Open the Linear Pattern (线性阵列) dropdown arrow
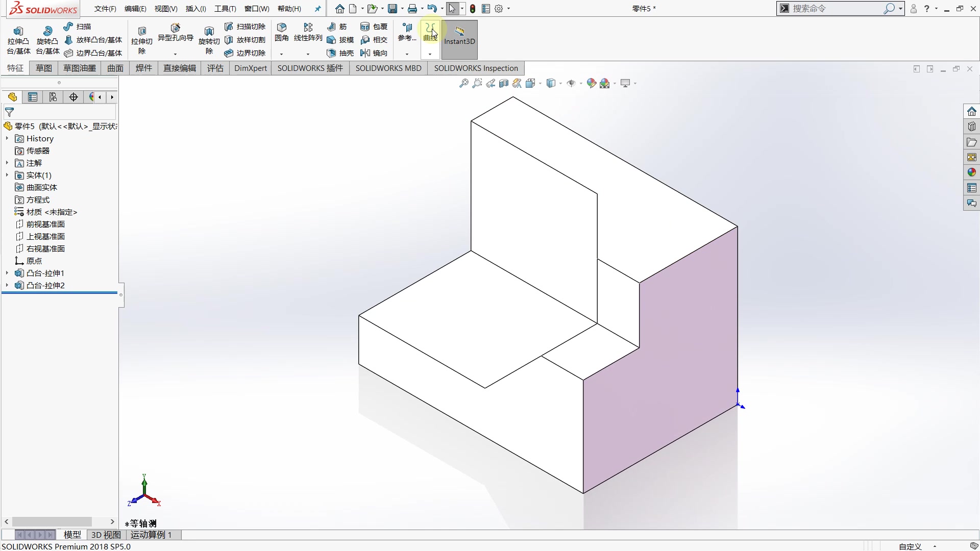The image size is (980, 551). (x=308, y=54)
